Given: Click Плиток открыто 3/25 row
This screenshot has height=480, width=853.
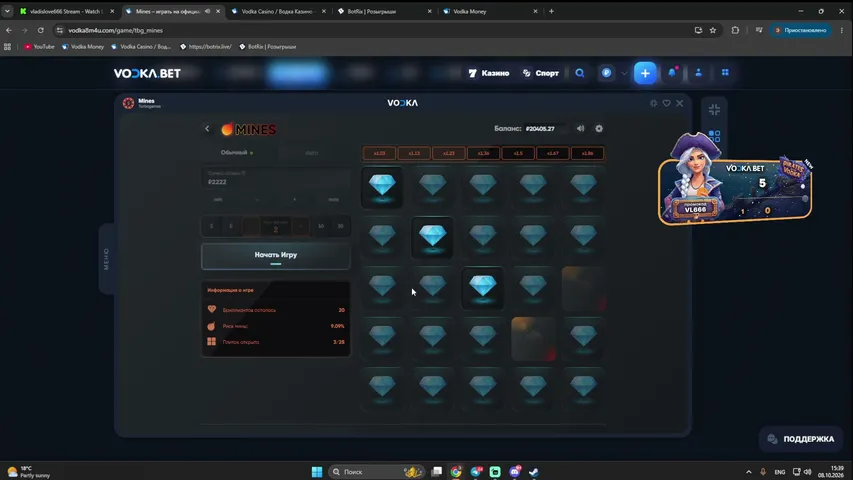Looking at the screenshot, I should tap(276, 342).
